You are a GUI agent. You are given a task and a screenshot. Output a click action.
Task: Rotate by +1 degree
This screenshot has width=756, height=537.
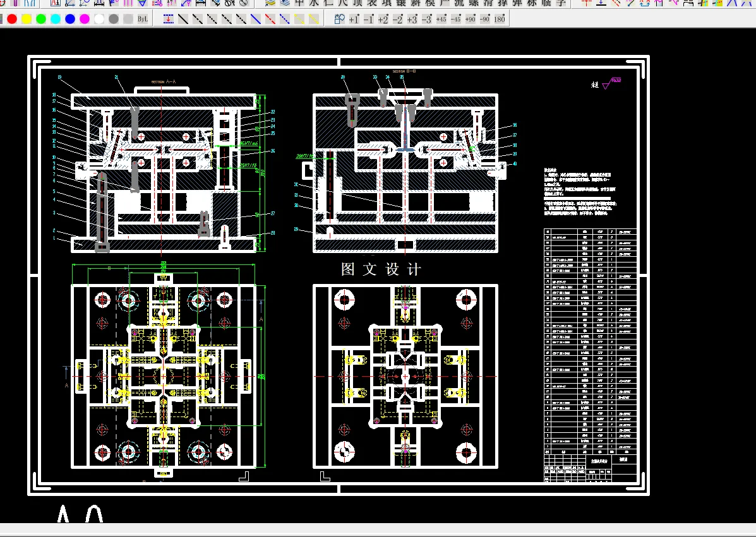point(354,19)
